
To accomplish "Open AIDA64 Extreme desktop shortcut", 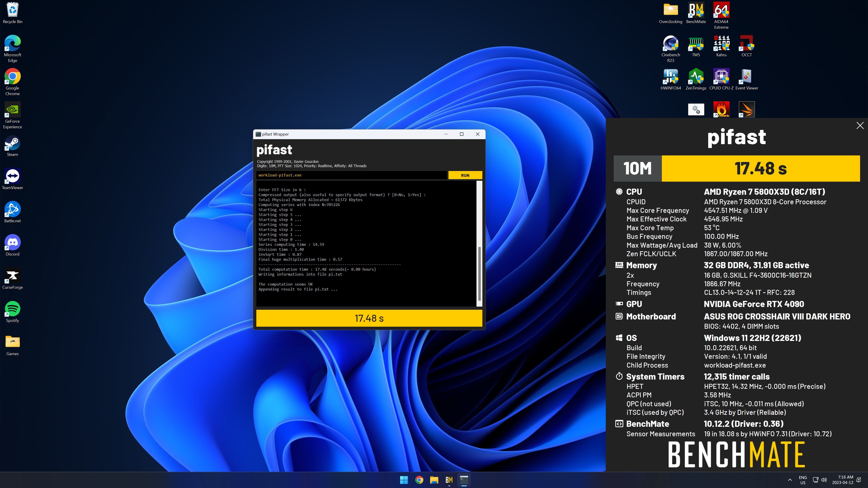I will pos(721,16).
